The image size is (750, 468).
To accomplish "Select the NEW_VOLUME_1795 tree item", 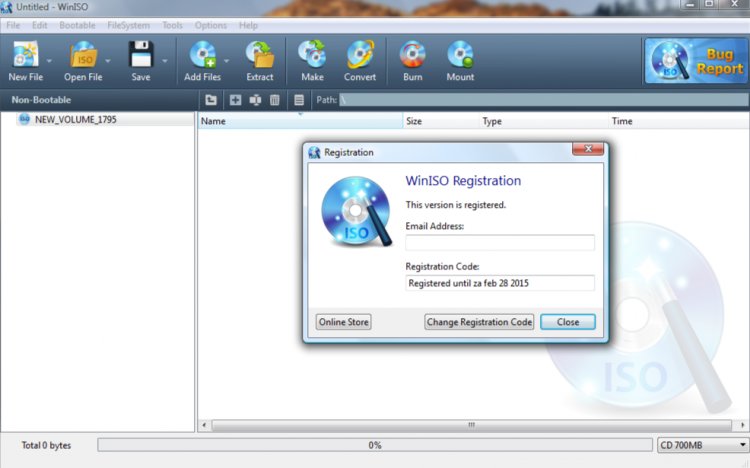I will (75, 119).
